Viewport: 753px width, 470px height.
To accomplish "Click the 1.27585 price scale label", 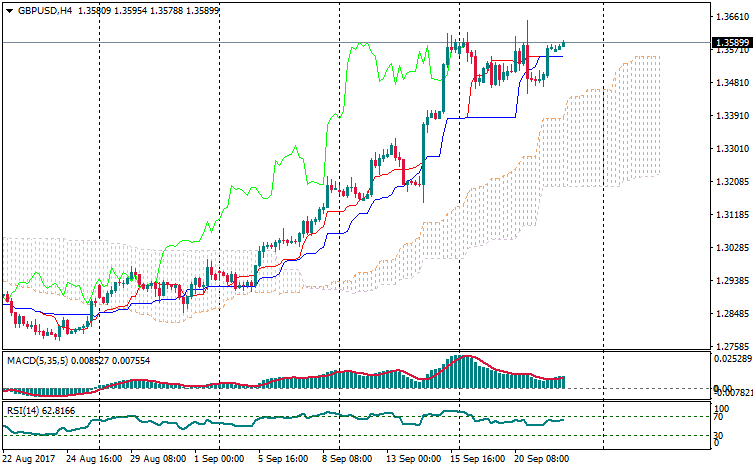I will point(729,346).
